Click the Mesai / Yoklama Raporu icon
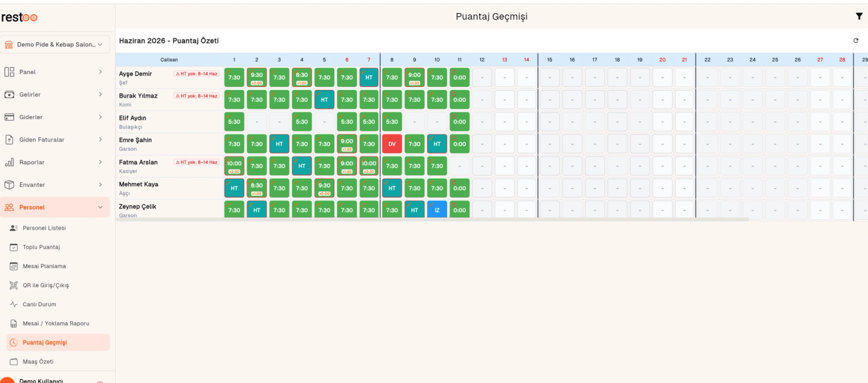This screenshot has height=383, width=868. (x=14, y=323)
